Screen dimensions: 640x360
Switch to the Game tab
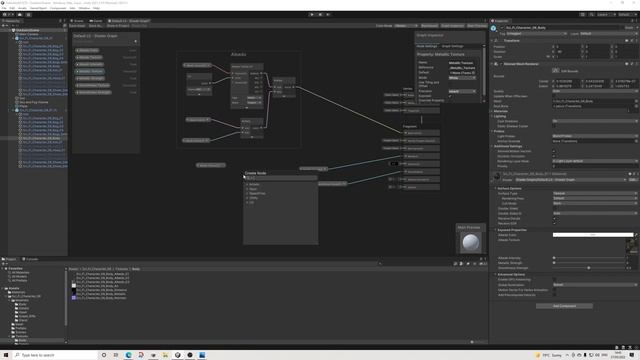[96, 21]
